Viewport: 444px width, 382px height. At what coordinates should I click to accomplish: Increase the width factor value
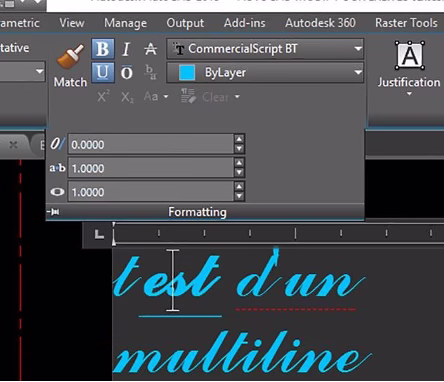tap(239, 186)
